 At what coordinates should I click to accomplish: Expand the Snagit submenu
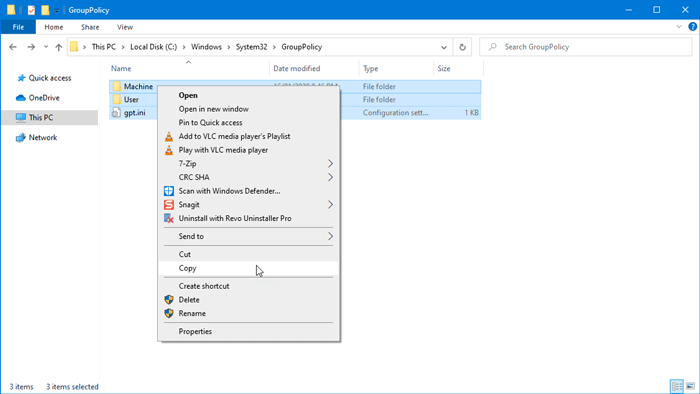pyautogui.click(x=330, y=205)
